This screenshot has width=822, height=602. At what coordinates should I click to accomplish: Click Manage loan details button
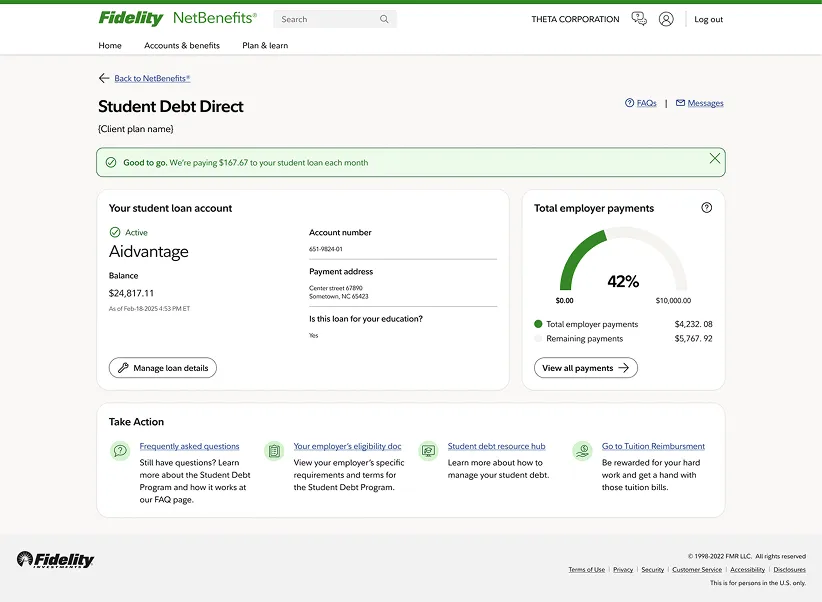[163, 368]
